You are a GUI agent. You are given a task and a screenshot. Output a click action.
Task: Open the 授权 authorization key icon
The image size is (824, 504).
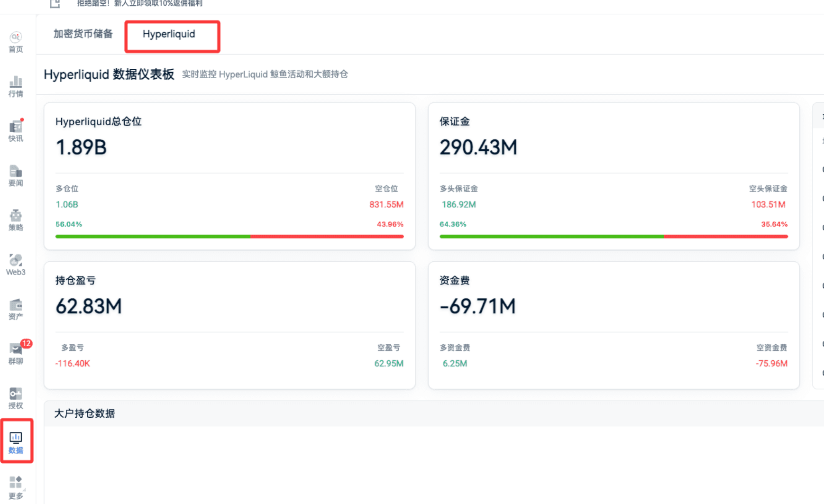tap(16, 398)
